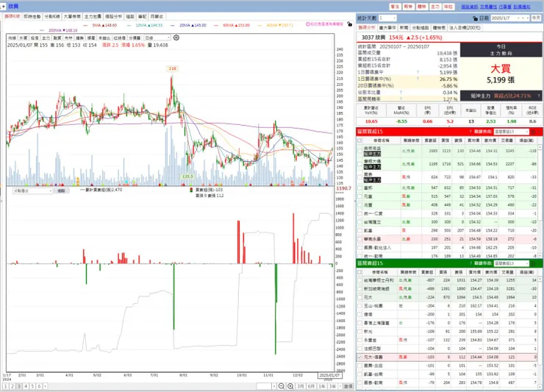Click the 6月 range button
The image size is (544, 392).
[311, 386]
